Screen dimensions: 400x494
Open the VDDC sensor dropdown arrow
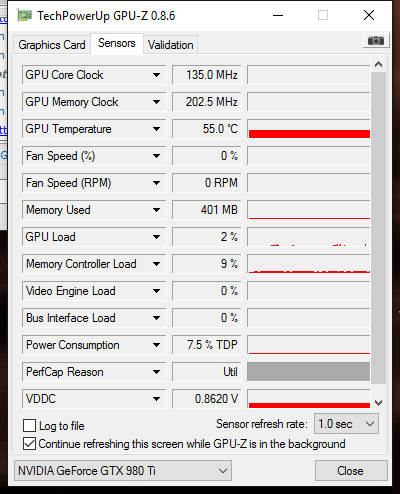tap(156, 399)
